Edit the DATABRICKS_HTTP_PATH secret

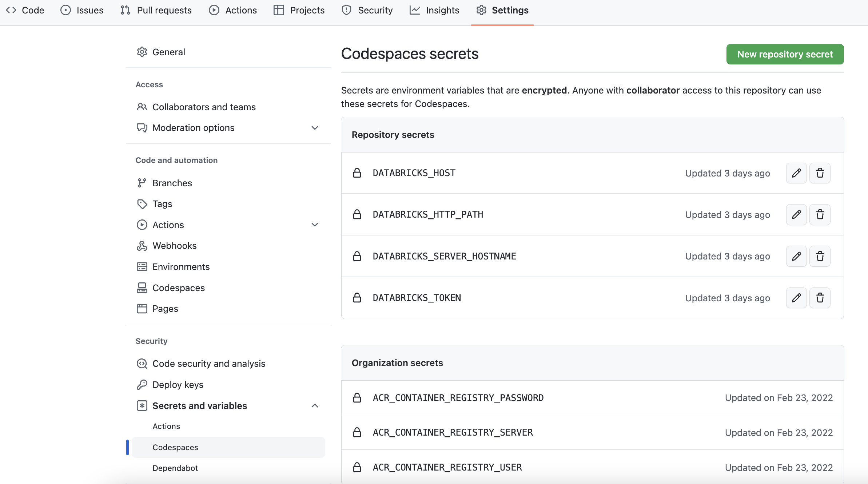click(x=796, y=215)
